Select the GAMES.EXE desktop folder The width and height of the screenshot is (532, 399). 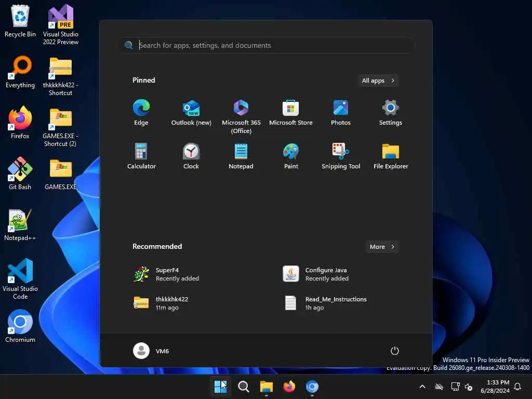(x=60, y=174)
